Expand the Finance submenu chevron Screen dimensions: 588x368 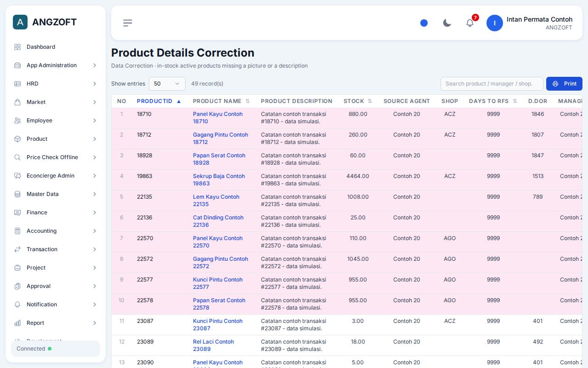95,213
